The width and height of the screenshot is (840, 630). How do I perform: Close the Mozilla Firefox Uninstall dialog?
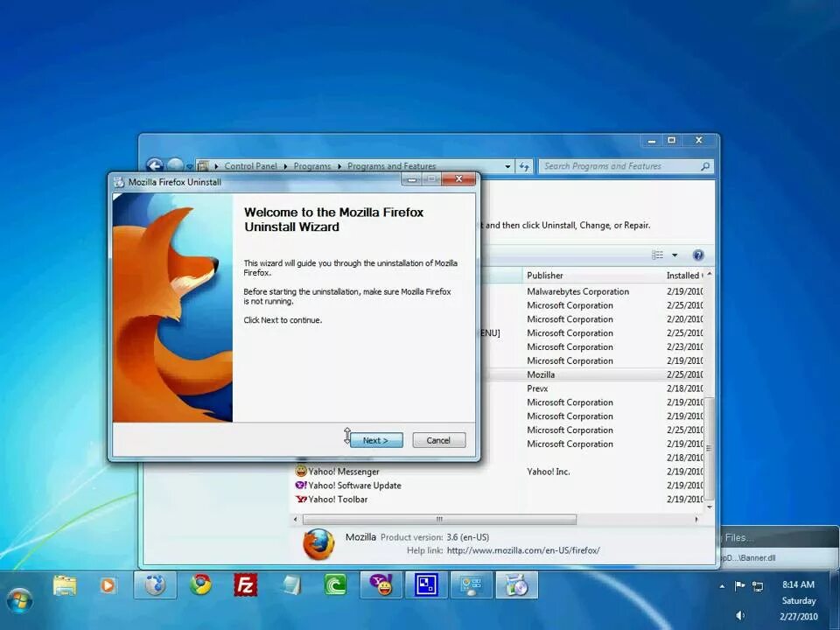pos(458,178)
